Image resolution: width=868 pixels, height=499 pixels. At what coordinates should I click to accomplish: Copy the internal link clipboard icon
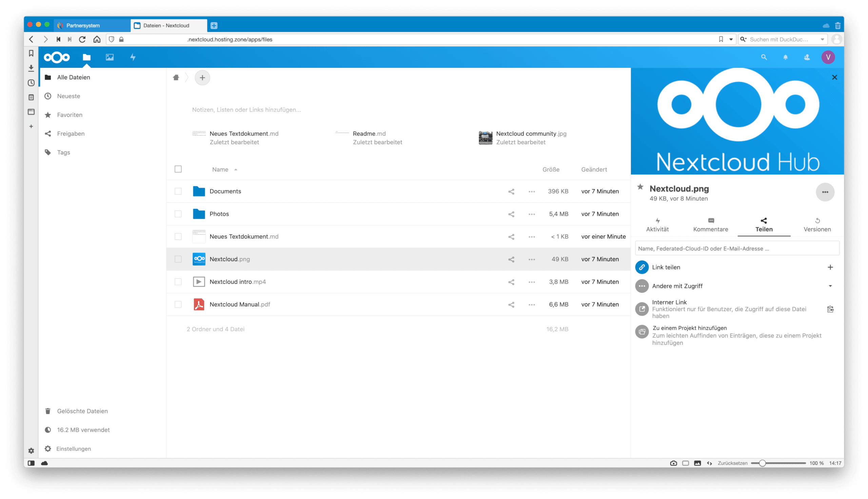[x=830, y=309]
